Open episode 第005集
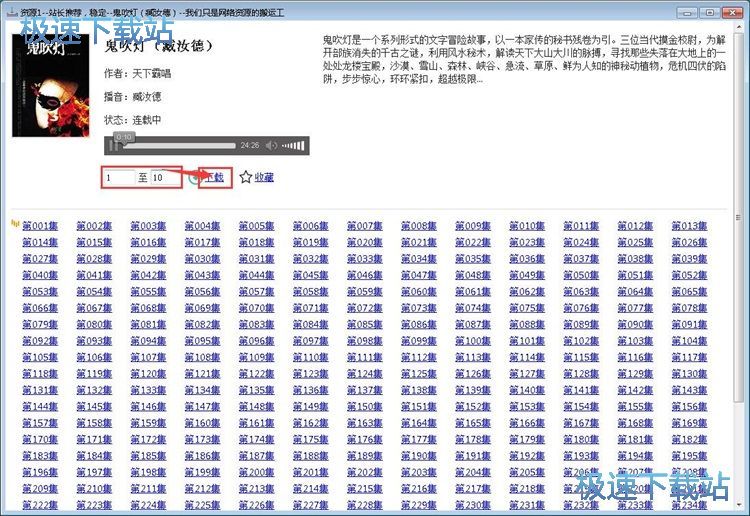This screenshot has width=750, height=516. (257, 226)
